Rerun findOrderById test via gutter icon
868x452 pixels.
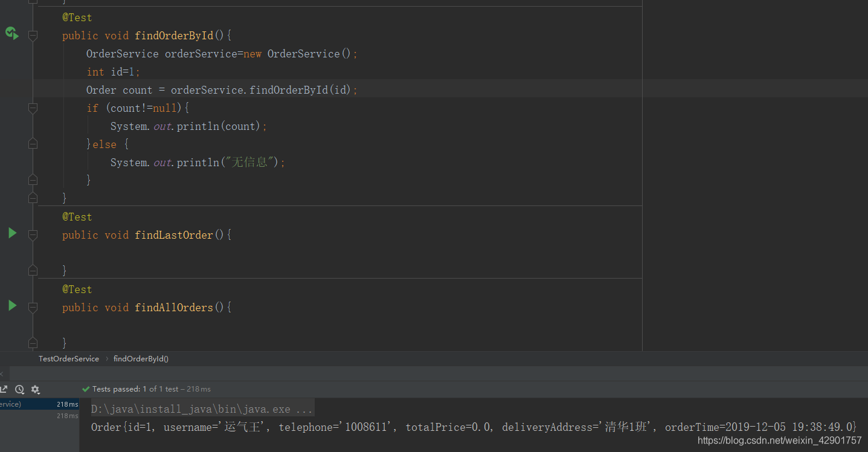(x=12, y=33)
